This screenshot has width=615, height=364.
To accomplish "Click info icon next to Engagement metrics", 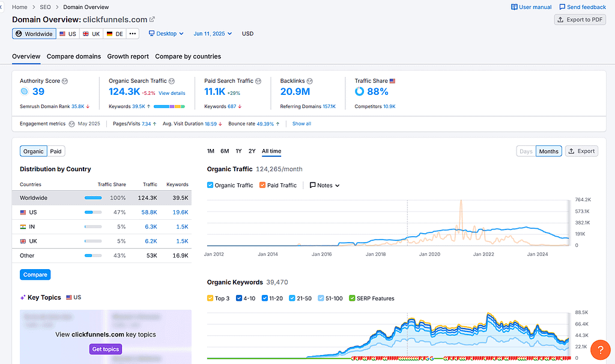I will 72,124.
